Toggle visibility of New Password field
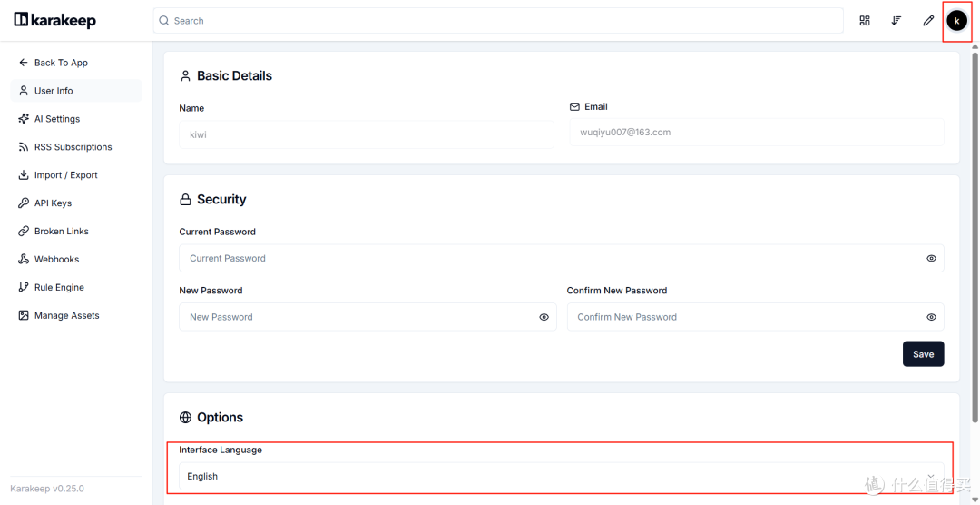980x505 pixels. click(x=544, y=317)
